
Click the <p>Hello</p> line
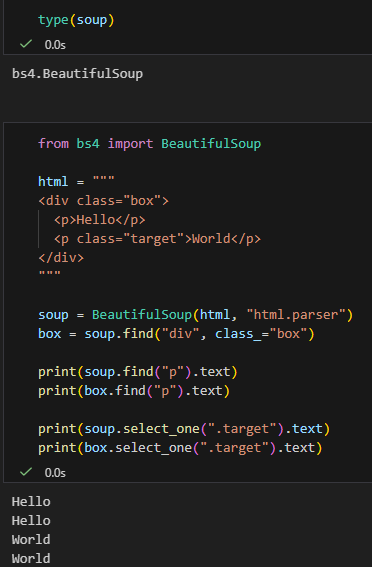click(99, 220)
